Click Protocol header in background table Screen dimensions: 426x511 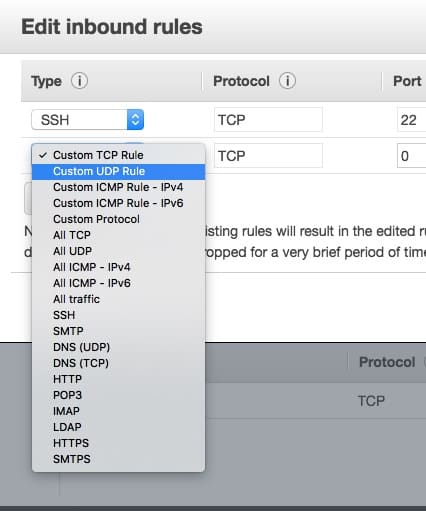point(387,362)
